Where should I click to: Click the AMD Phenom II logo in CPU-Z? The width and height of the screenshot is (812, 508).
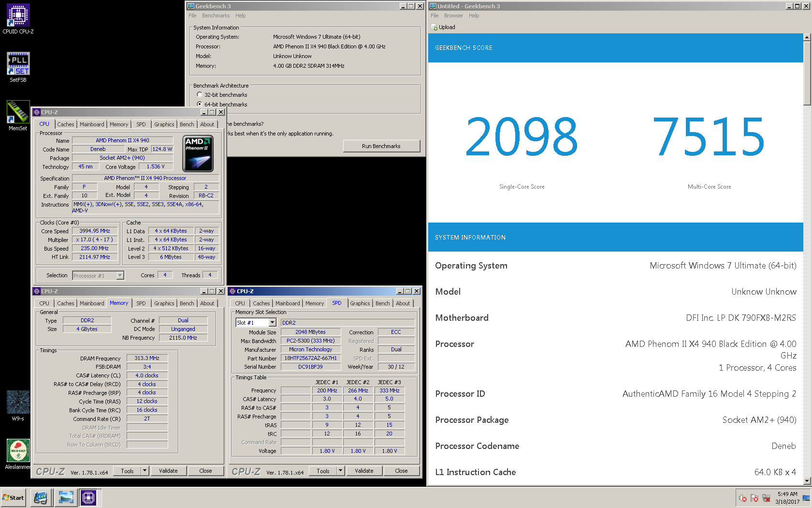198,154
